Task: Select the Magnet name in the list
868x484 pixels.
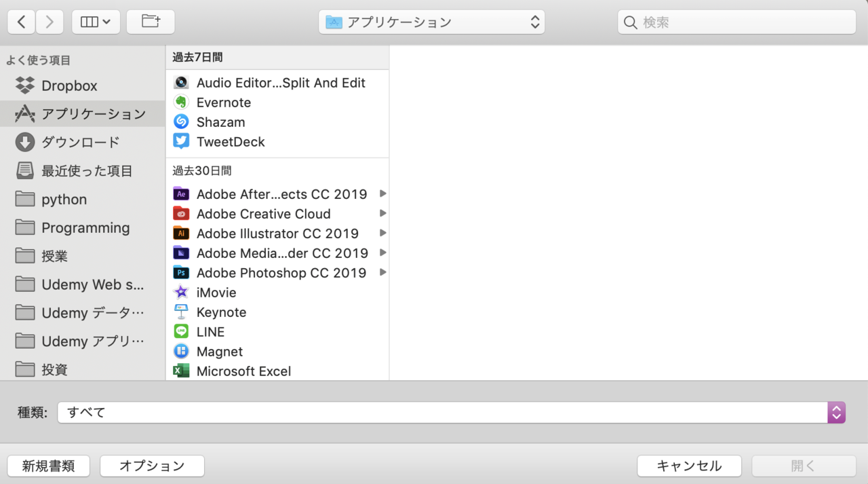Action: 220,352
